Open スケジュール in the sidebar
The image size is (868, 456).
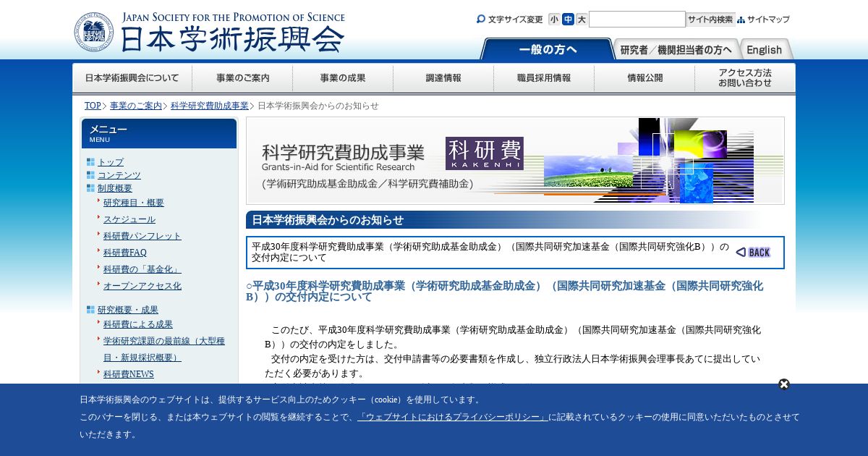(129, 219)
